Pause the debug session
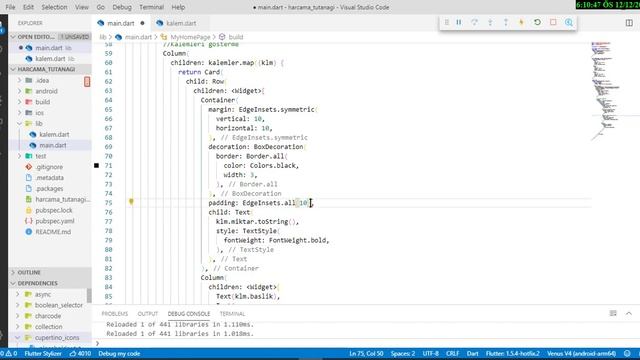 459,22
